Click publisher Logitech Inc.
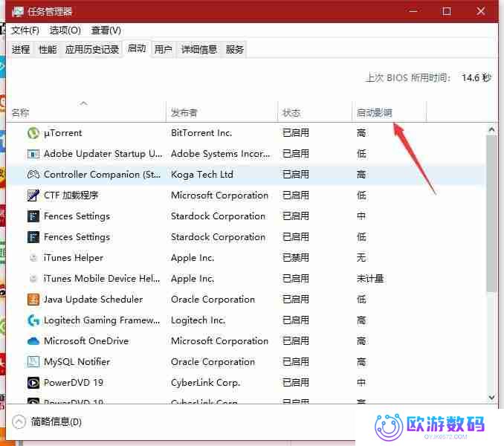Screen dimensions: 504x446 (x=198, y=320)
